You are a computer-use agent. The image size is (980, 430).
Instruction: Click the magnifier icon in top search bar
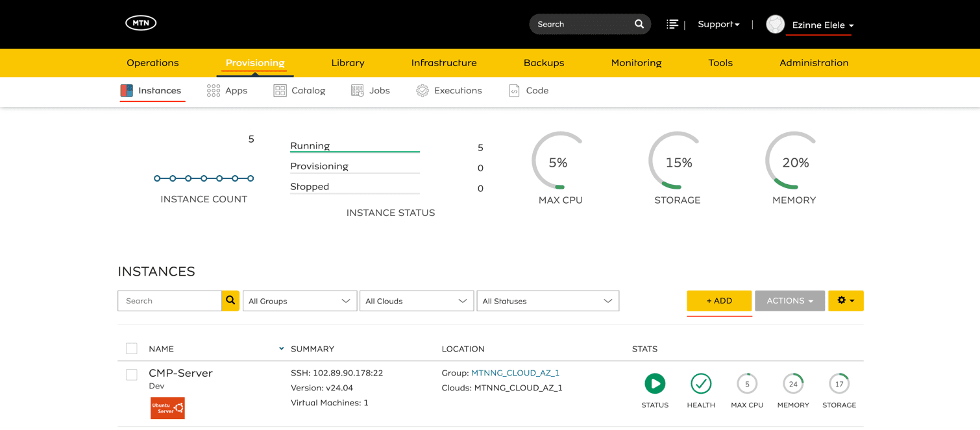(639, 24)
